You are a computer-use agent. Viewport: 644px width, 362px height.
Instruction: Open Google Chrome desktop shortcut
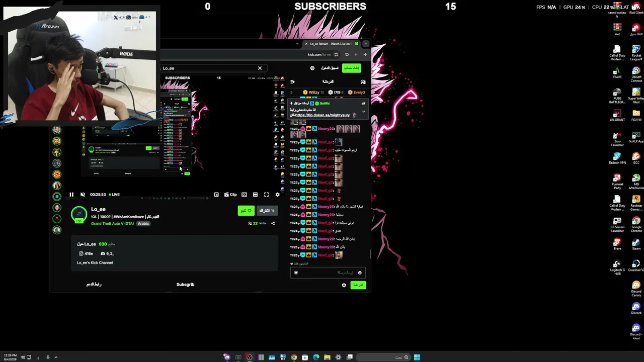(x=636, y=224)
